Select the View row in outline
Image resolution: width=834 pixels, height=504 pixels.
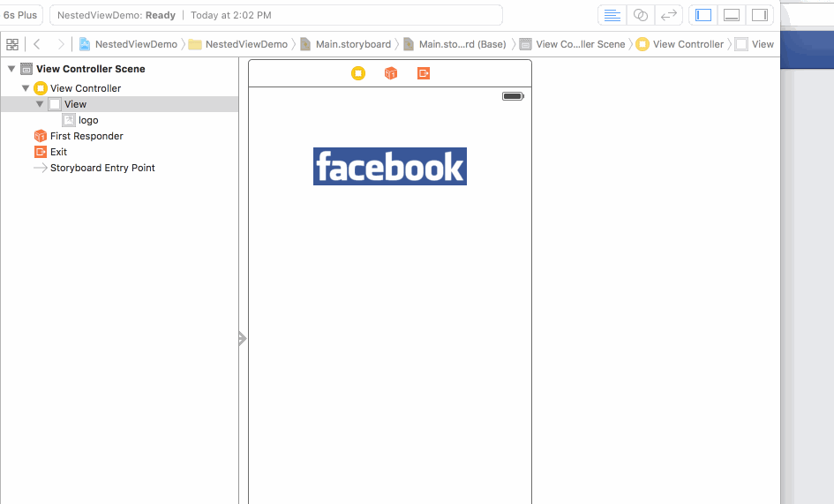coord(119,104)
